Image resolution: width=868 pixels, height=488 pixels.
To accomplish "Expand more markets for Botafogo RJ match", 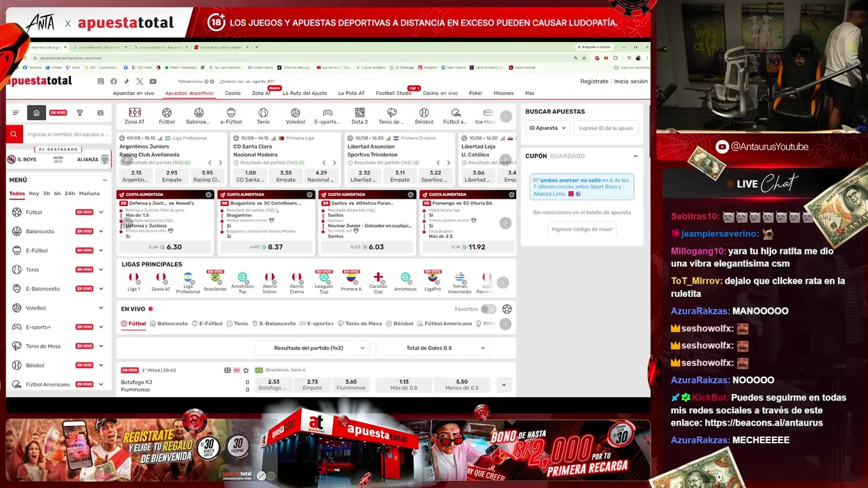I will (504, 384).
